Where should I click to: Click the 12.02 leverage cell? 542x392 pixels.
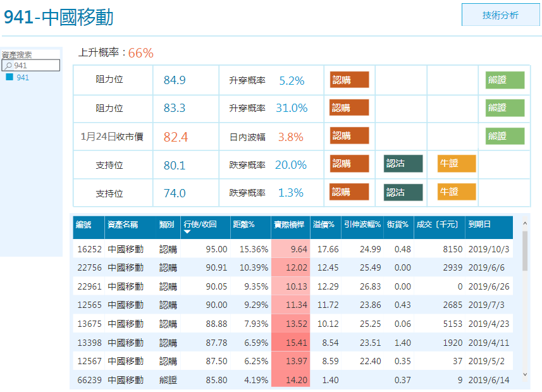(291, 267)
